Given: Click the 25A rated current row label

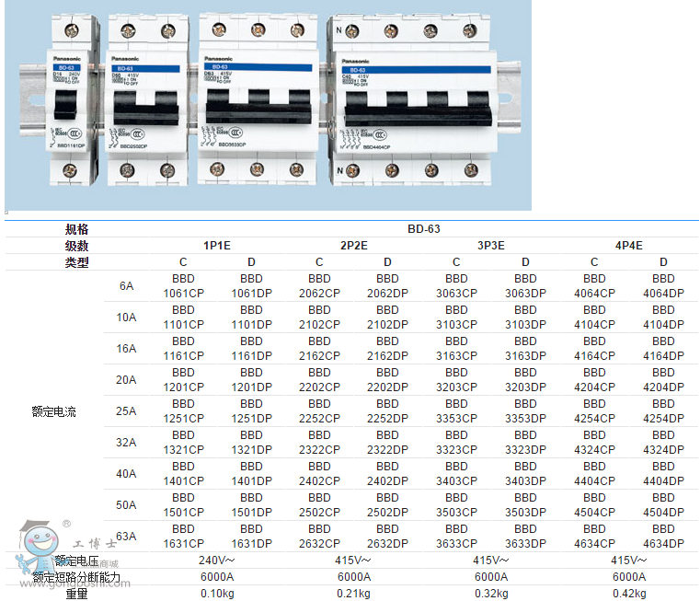Looking at the screenshot, I should coord(126,411).
